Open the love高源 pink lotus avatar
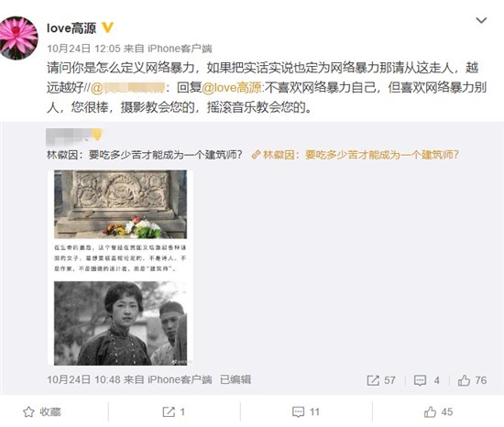The height and width of the screenshot is (427, 504). coord(18,38)
